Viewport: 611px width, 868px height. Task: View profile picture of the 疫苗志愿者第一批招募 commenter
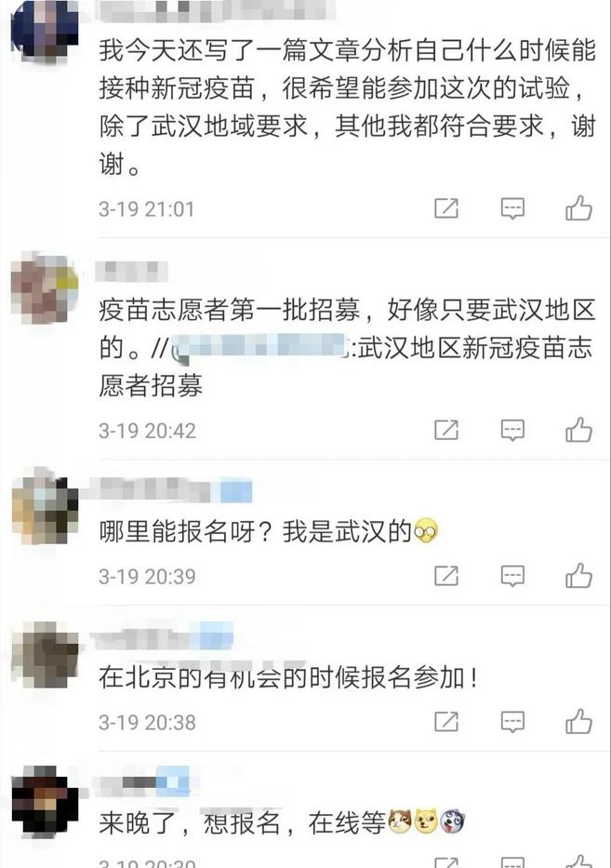click(x=45, y=287)
